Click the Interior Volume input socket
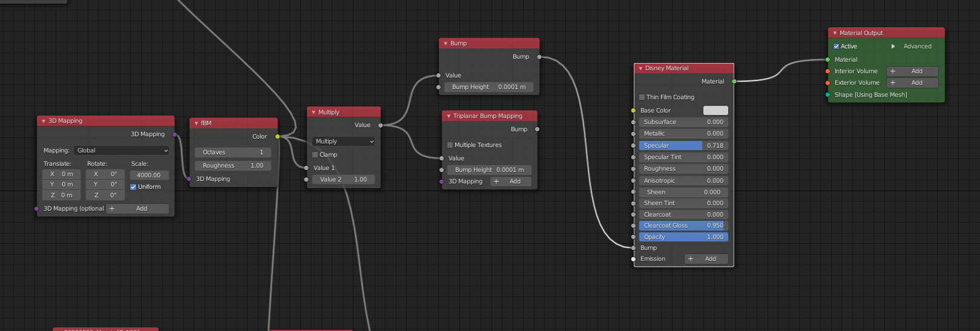The image size is (980, 331). pyautogui.click(x=827, y=71)
